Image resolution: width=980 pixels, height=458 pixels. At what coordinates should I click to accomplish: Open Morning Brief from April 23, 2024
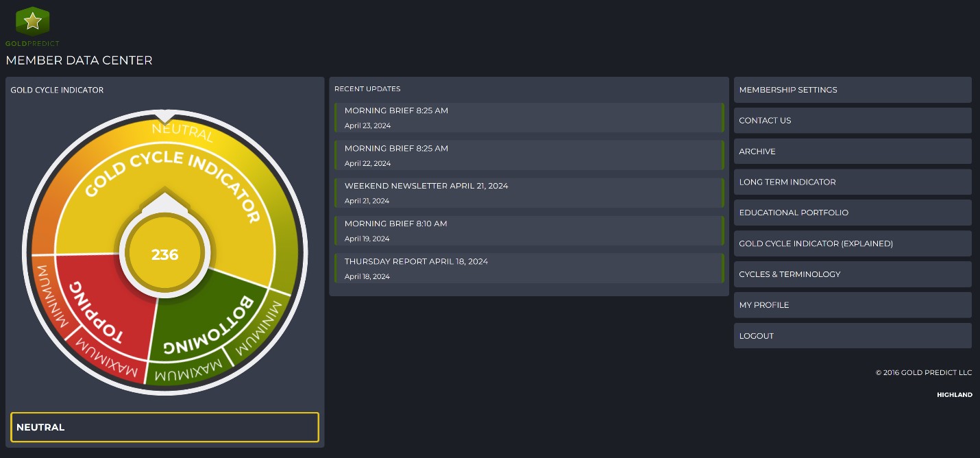529,117
